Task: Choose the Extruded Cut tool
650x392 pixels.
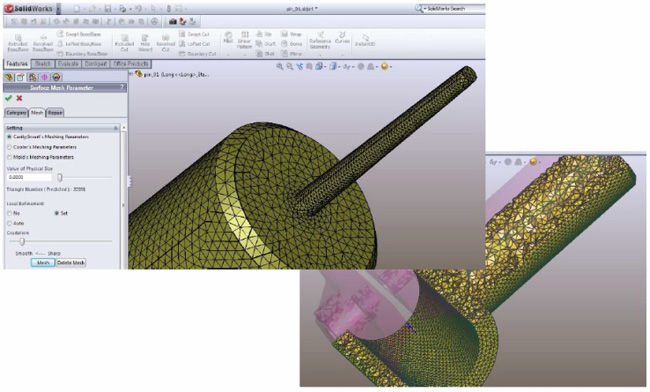Action: click(124, 43)
